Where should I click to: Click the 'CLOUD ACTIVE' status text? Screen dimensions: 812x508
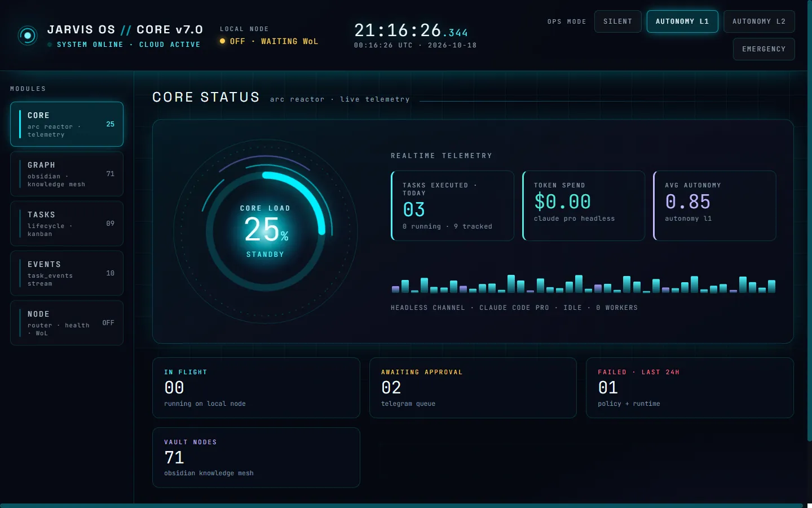170,45
